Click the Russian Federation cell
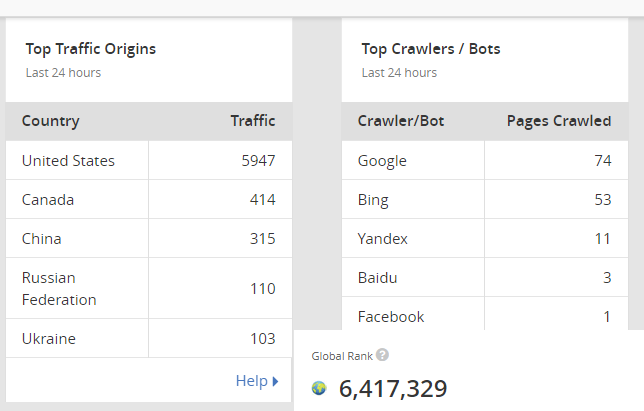 [x=77, y=289]
